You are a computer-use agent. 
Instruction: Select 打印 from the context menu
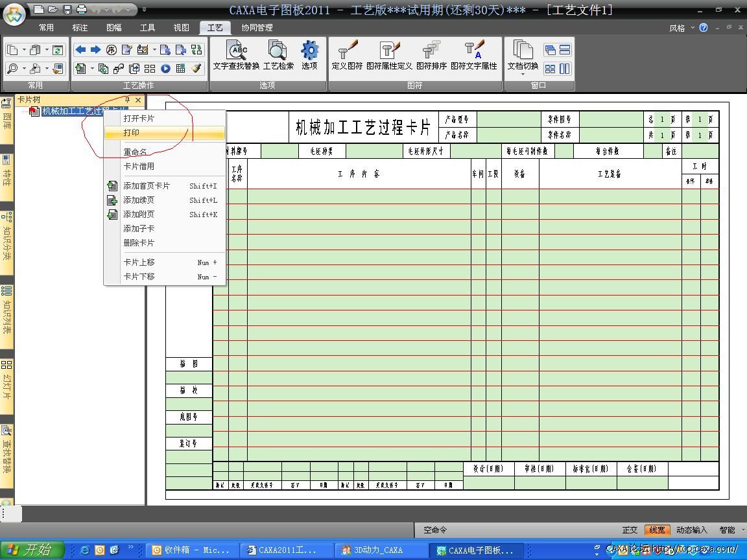(132, 133)
